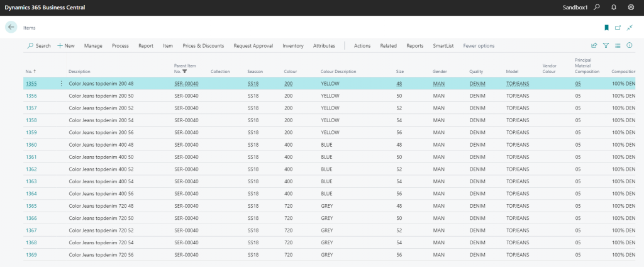Click colour 400 in row 1363
The width and height of the screenshot is (644, 267).
pyautogui.click(x=288, y=181)
